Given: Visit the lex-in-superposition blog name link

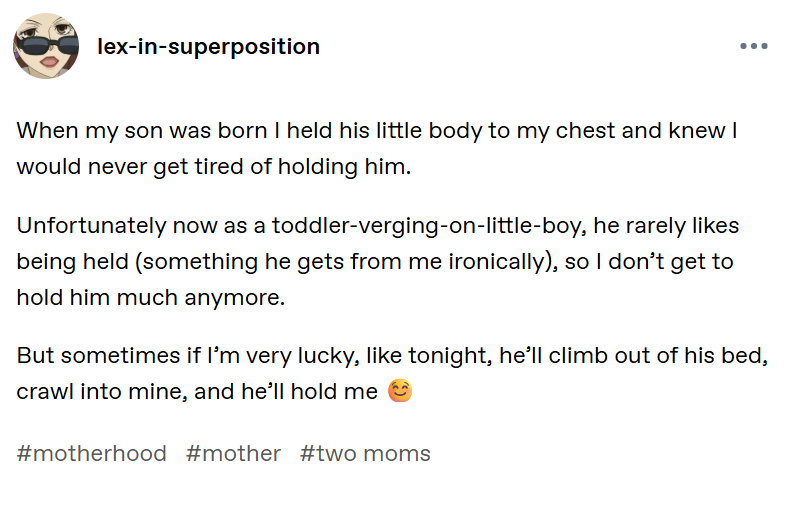Looking at the screenshot, I should point(208,47).
